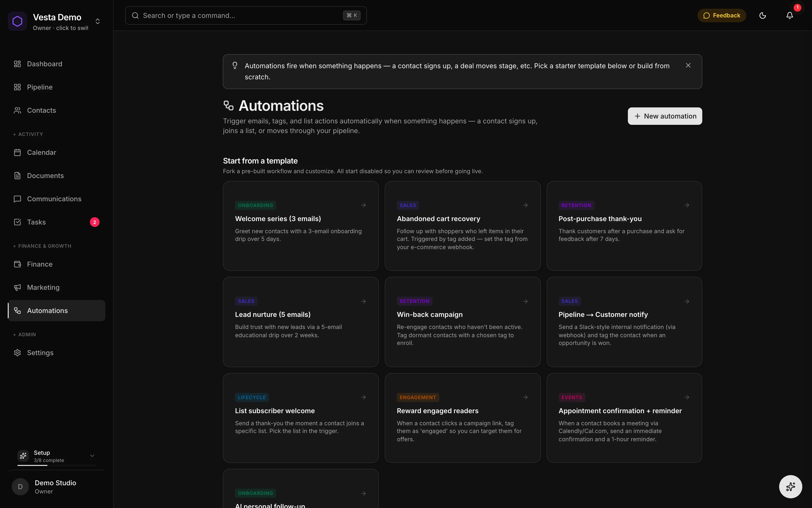Click the ENGAGEMENT tag badge
The width and height of the screenshot is (812, 508).
(x=418, y=397)
